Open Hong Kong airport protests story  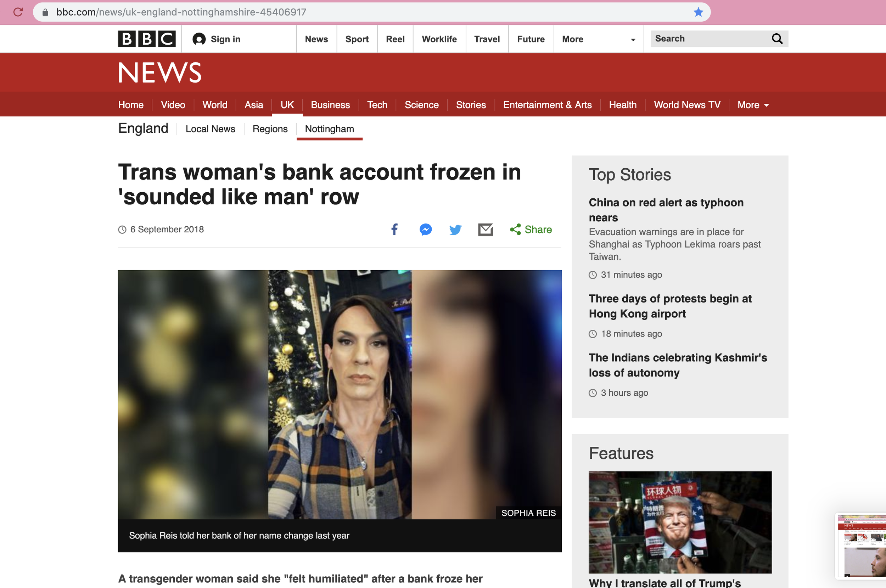pos(670,306)
